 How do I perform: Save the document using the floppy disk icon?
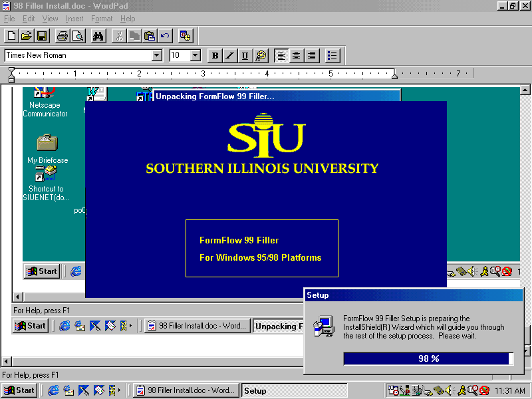pos(42,36)
